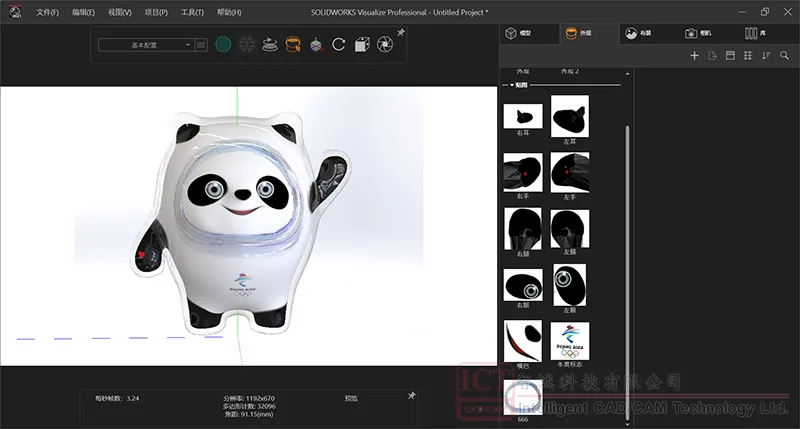Select the 左耳 decal thumbnail

tap(570, 116)
